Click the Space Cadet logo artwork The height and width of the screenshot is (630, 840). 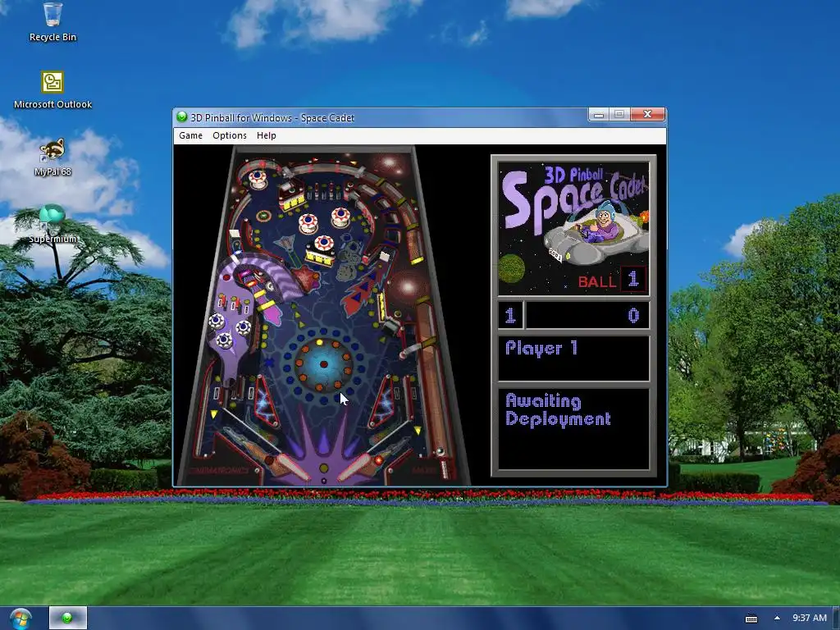tap(573, 228)
